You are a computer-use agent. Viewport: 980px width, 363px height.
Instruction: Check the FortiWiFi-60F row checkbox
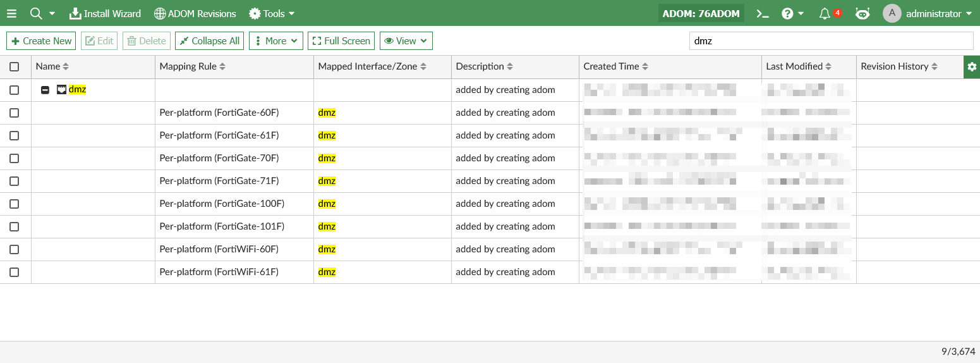pyautogui.click(x=15, y=249)
